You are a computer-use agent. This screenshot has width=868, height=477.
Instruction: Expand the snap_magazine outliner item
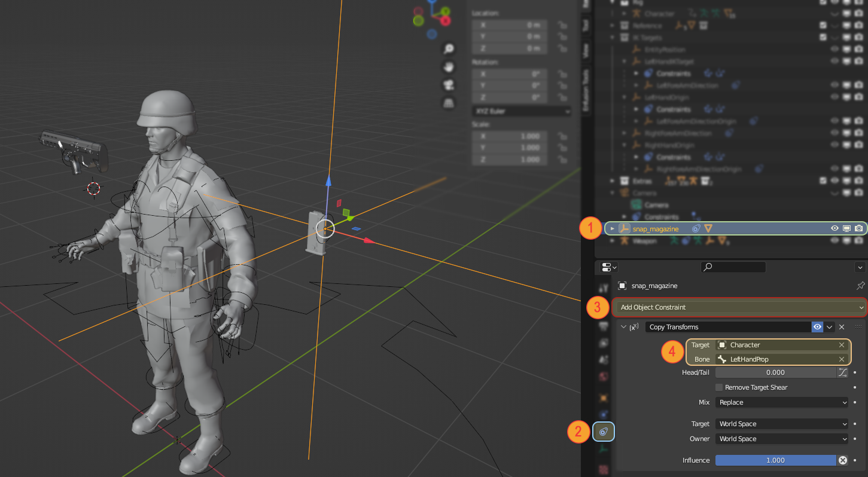(612, 228)
